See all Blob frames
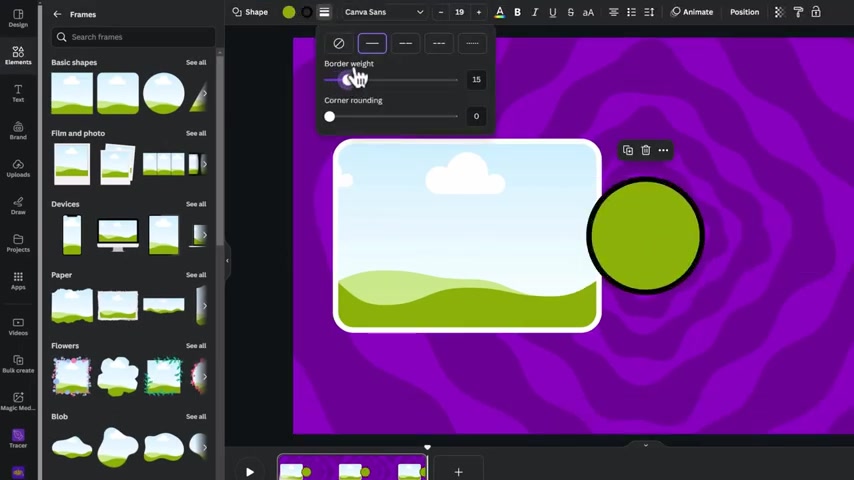This screenshot has height=480, width=854. [196, 417]
